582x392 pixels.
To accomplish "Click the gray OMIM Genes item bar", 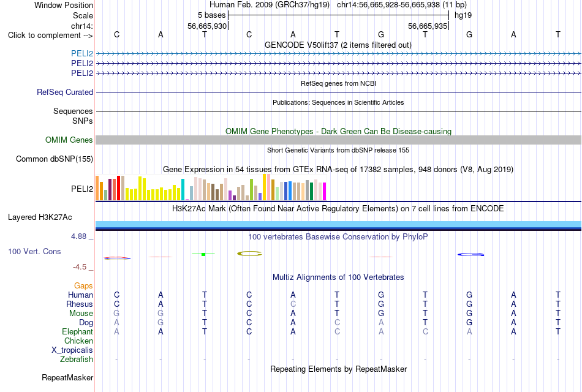I will [338, 140].
